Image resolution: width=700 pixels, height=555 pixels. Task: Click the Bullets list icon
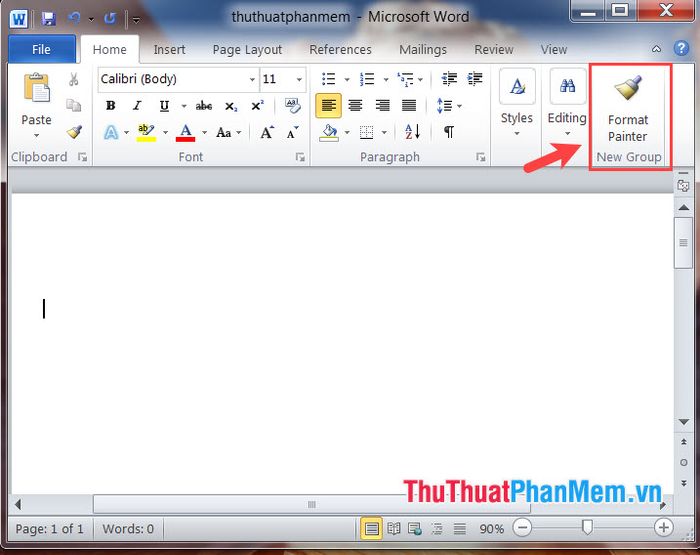329,79
